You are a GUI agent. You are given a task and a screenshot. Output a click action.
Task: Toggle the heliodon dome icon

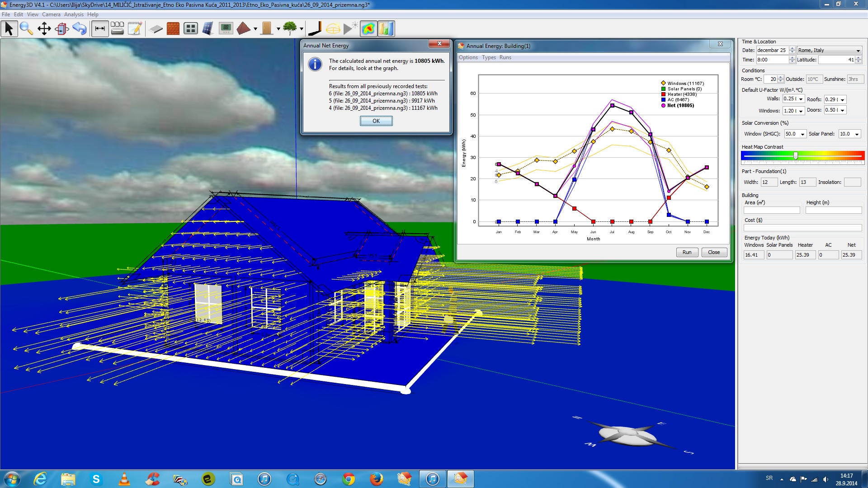[333, 29]
